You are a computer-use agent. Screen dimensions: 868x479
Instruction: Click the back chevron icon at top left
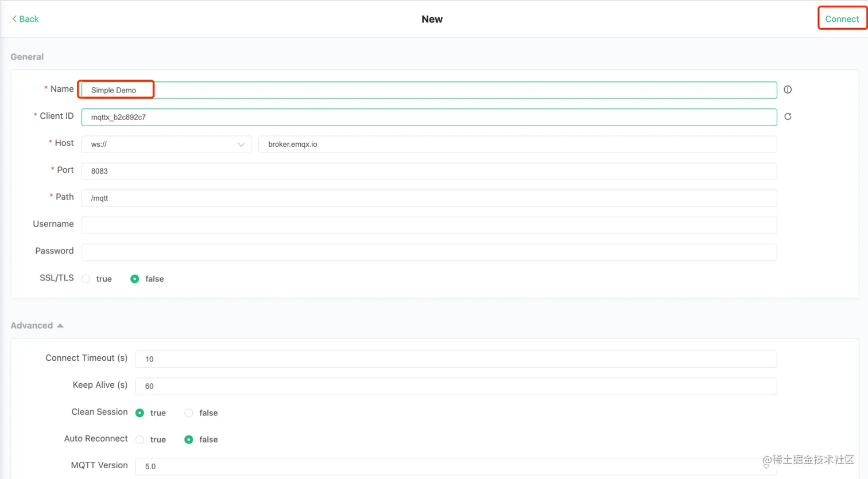click(14, 18)
